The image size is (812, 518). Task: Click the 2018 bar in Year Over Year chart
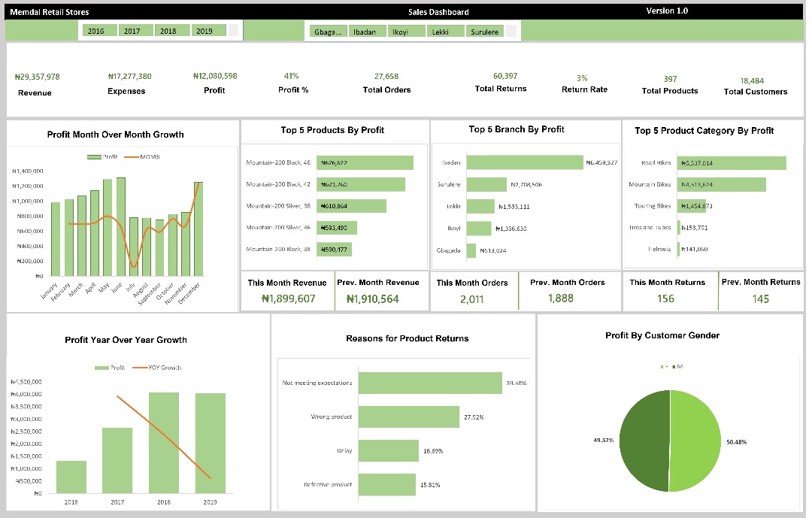click(164, 442)
